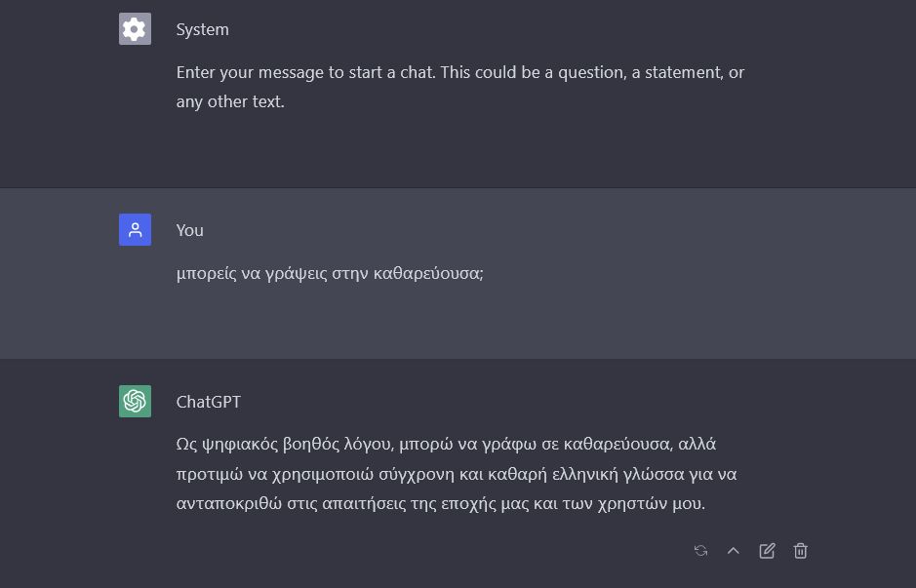Click the reply line starting 'ανταποκριθώ στις απαιτήσεις'
This screenshot has width=916, height=588.
point(440,505)
